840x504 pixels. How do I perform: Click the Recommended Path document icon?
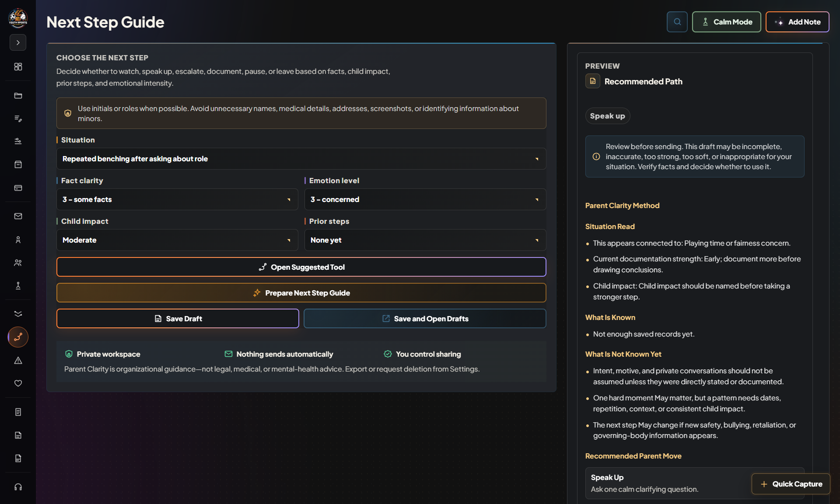(593, 81)
